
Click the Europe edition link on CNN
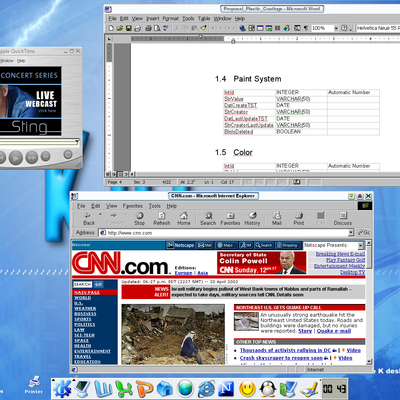(x=183, y=273)
